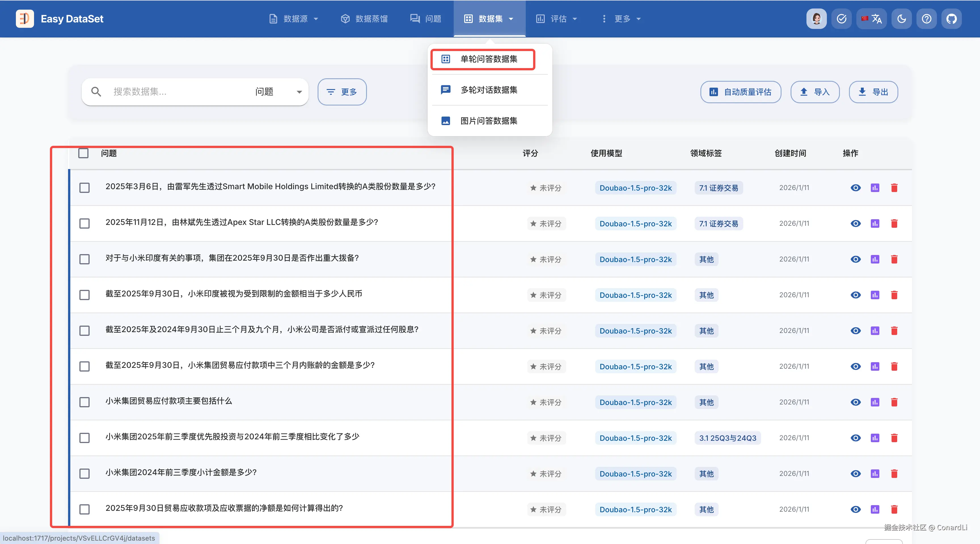
Task: Click the 导出 export button
Action: coord(873,92)
